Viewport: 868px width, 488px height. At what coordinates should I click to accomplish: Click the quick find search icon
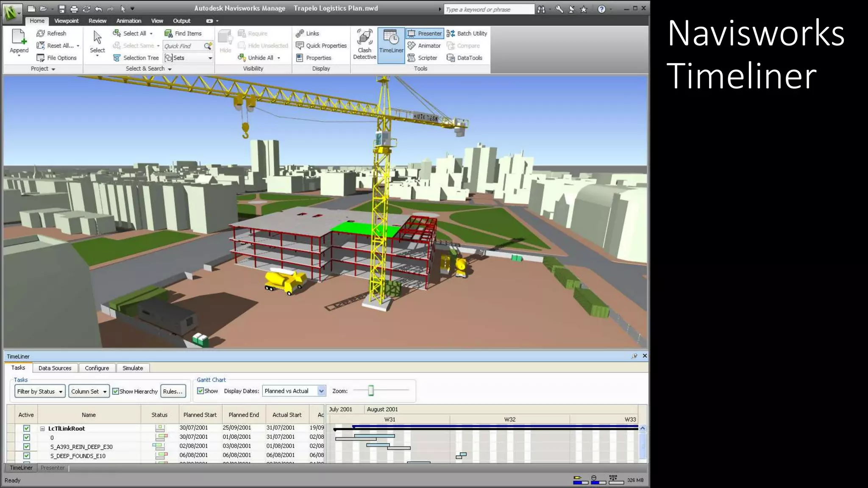click(x=208, y=46)
